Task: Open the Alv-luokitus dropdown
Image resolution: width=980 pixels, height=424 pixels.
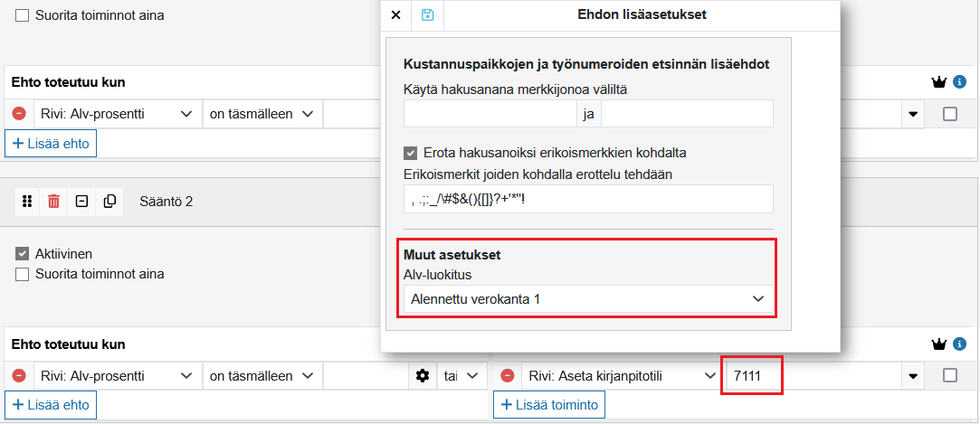Action: (x=588, y=299)
